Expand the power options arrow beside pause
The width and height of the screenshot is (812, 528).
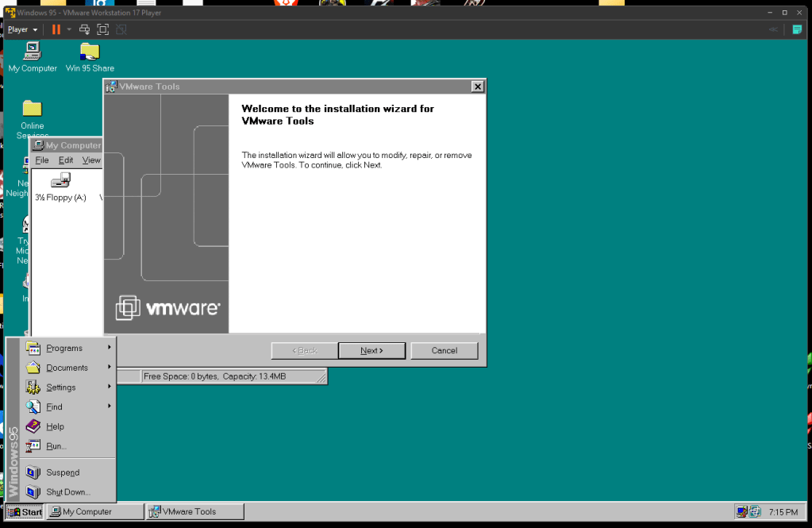pyautogui.click(x=69, y=29)
